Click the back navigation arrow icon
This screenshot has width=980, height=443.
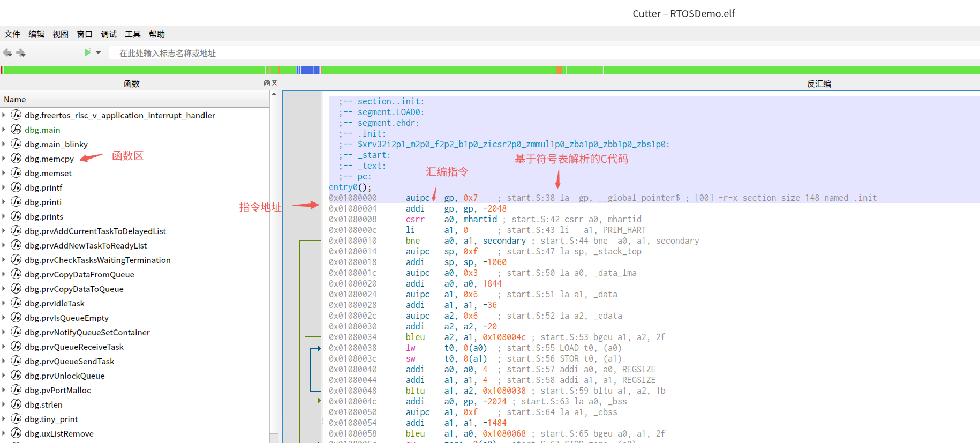click(7, 52)
